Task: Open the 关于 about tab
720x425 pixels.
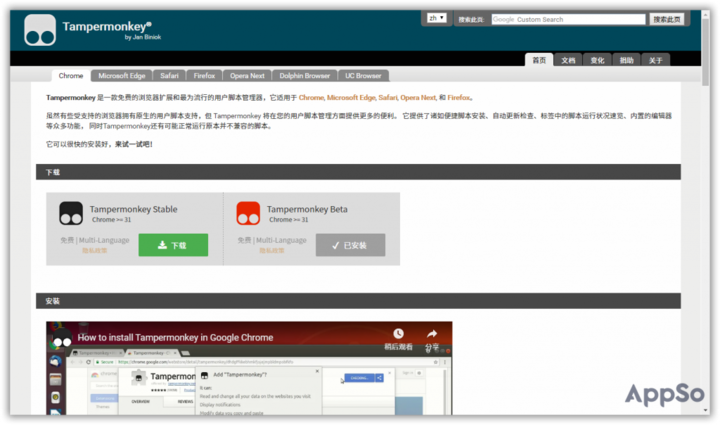Action: (656, 60)
